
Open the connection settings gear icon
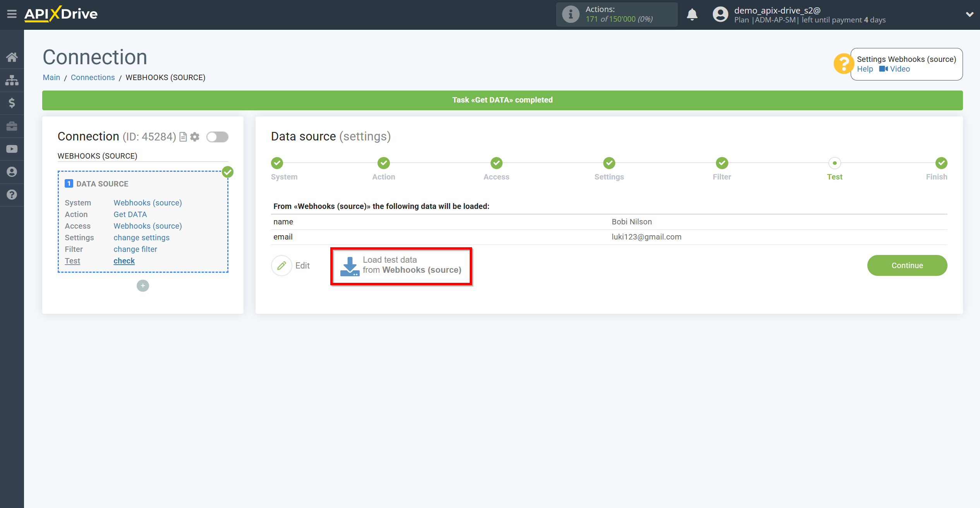195,137
